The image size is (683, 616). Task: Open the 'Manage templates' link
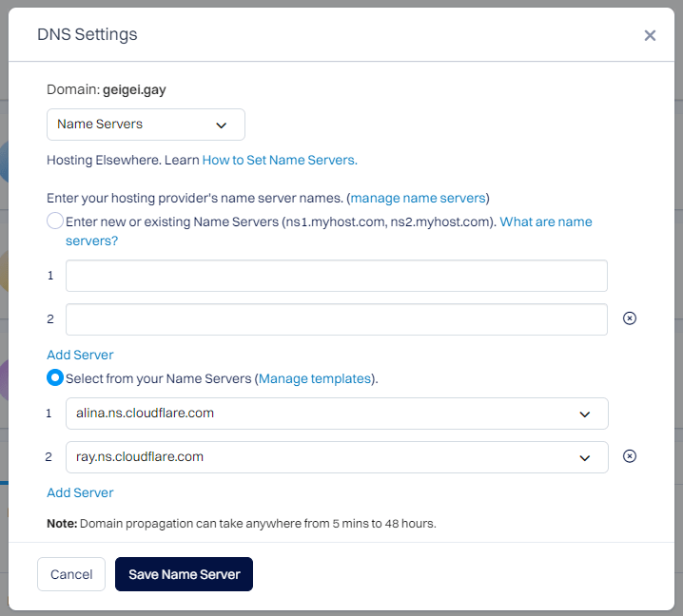point(315,378)
